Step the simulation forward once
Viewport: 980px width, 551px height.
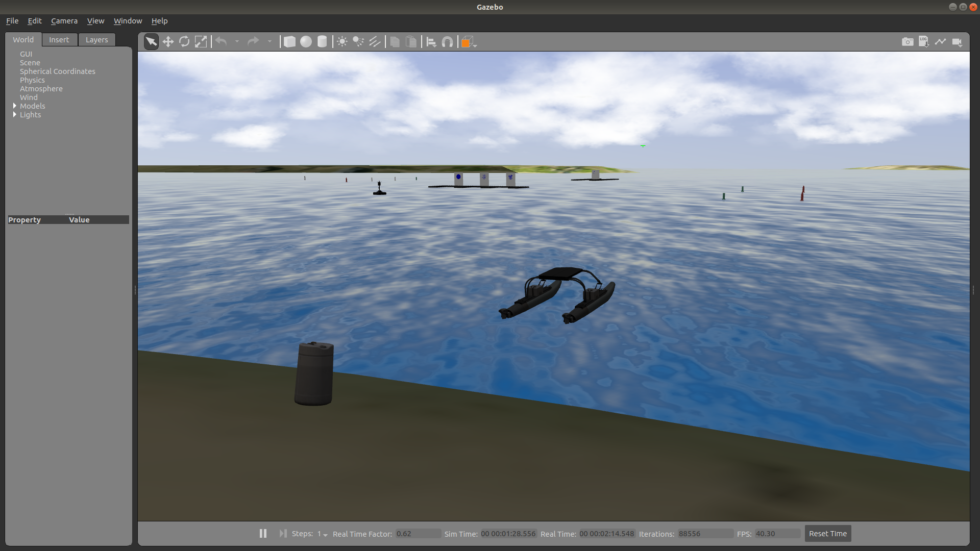click(283, 533)
